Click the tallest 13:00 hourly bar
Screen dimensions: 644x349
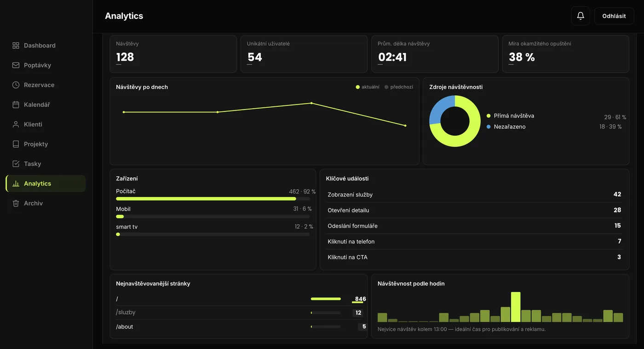point(516,307)
